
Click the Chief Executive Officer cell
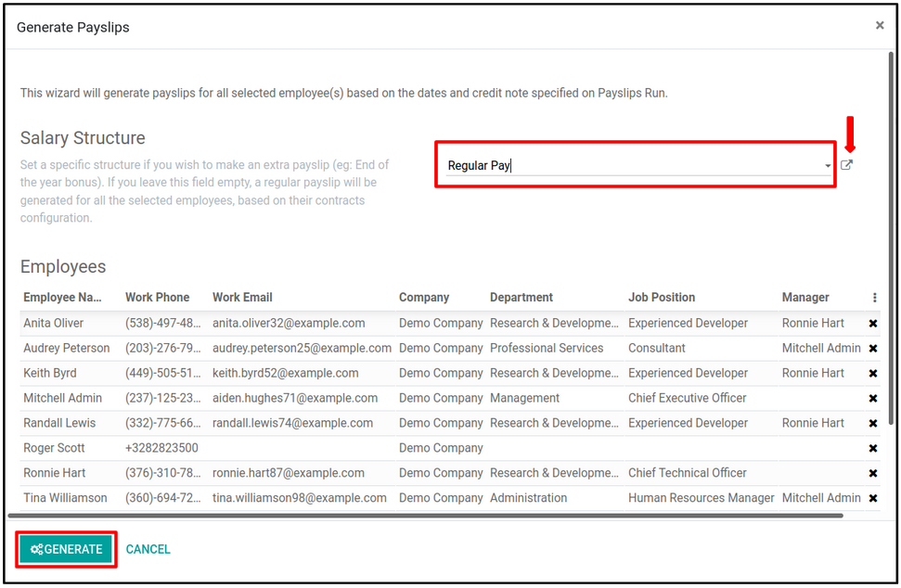(688, 398)
